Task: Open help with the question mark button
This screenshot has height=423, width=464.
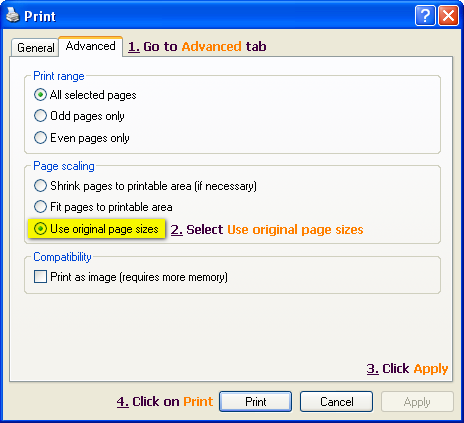Action: point(425,16)
